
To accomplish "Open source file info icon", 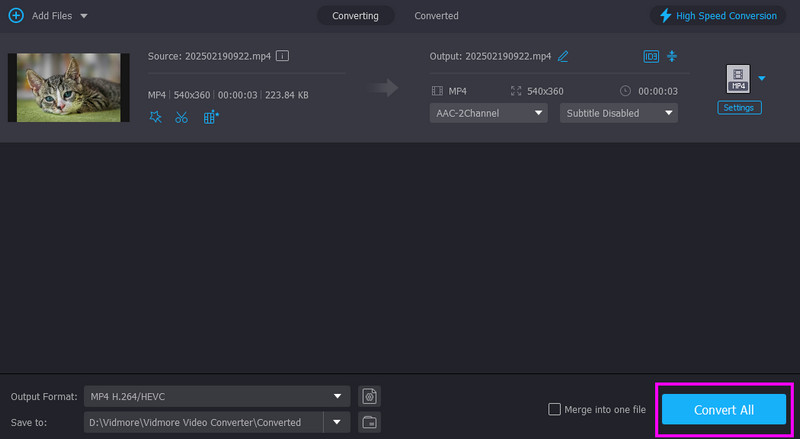I will (x=283, y=56).
